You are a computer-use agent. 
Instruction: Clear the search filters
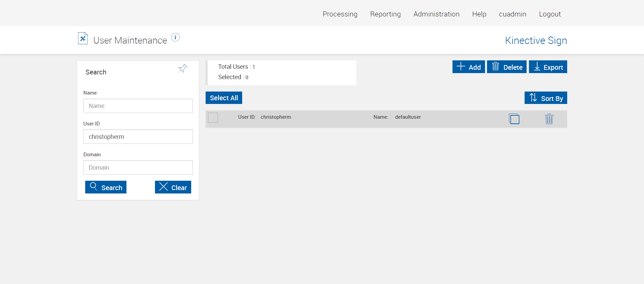tap(173, 187)
